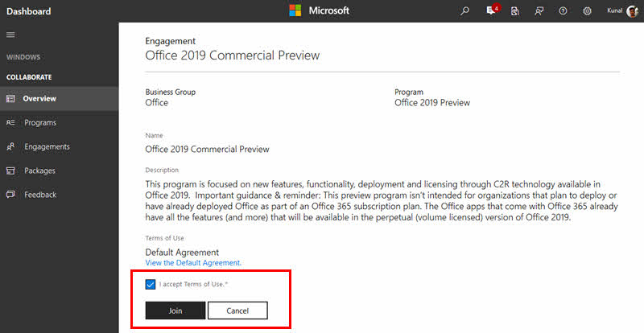The width and height of the screenshot is (644, 333).
Task: Open Engagements in the sidebar
Action: (x=47, y=147)
